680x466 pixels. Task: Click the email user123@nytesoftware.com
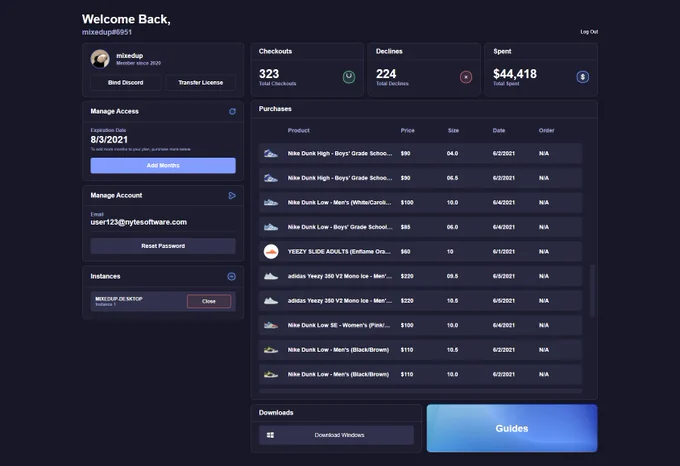point(139,222)
